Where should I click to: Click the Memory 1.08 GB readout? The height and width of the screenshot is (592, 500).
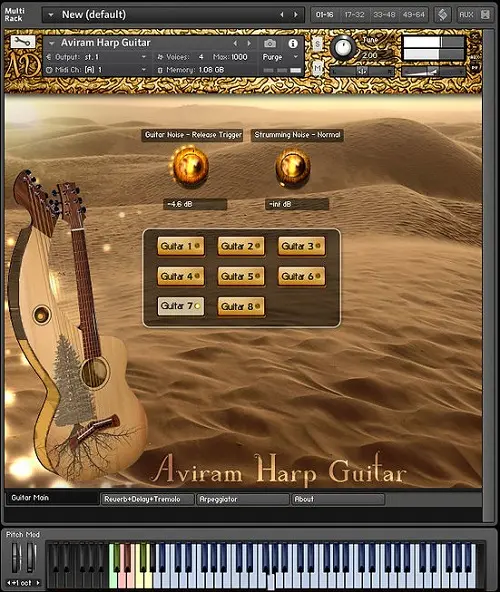(211, 70)
